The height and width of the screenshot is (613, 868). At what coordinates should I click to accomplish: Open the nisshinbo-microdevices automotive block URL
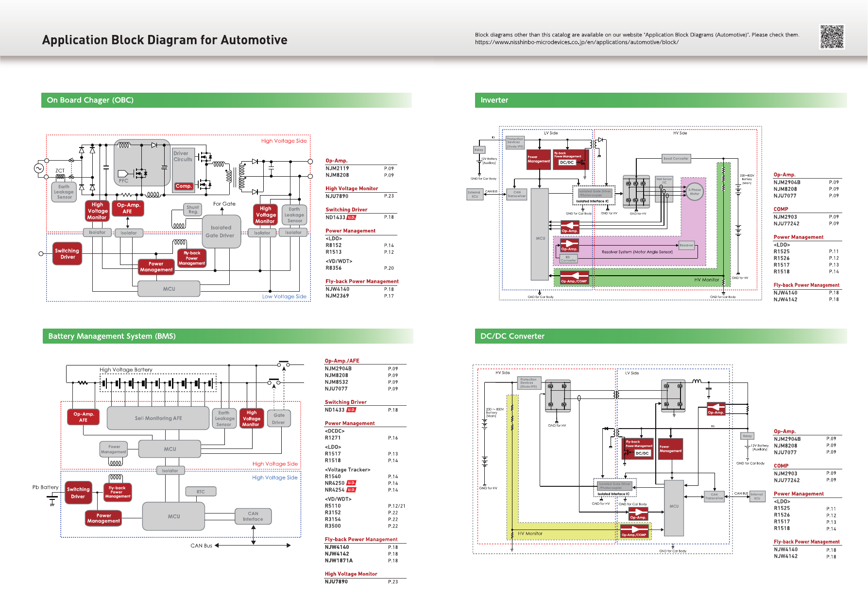[577, 42]
